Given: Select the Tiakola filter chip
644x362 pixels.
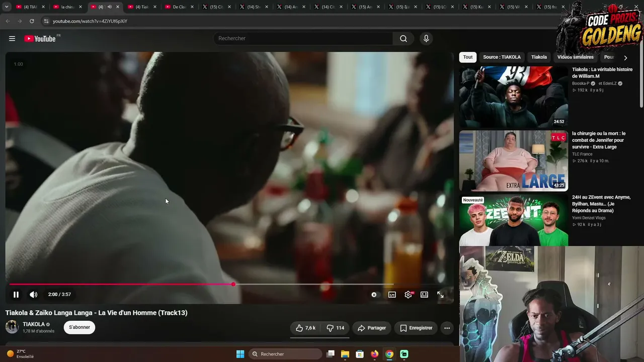Looking at the screenshot, I should [539, 57].
